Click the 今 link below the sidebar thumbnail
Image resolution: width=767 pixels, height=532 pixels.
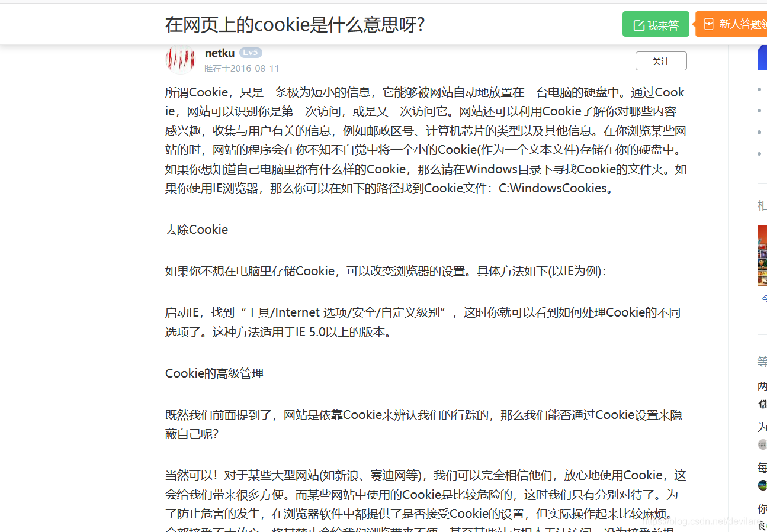763,298
